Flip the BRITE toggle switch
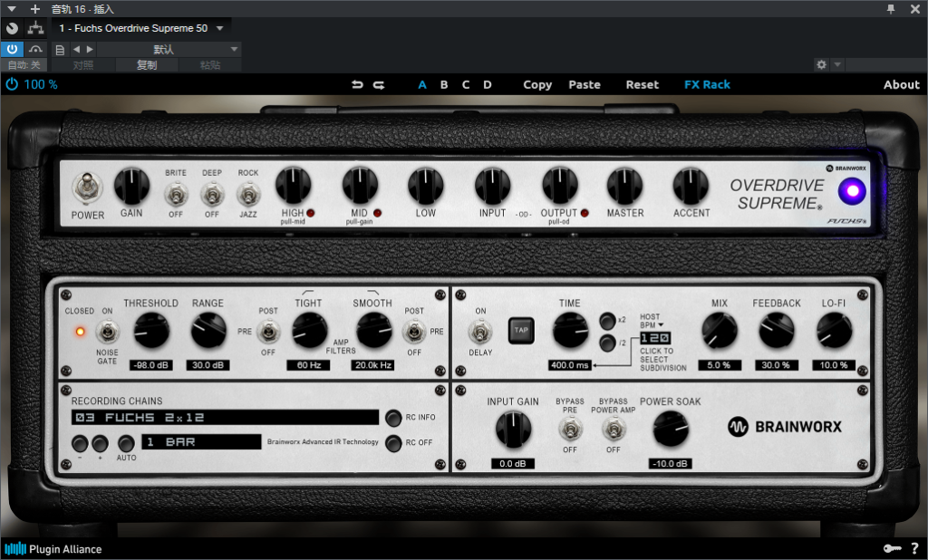Screen dimensions: 928x560 click(176, 194)
